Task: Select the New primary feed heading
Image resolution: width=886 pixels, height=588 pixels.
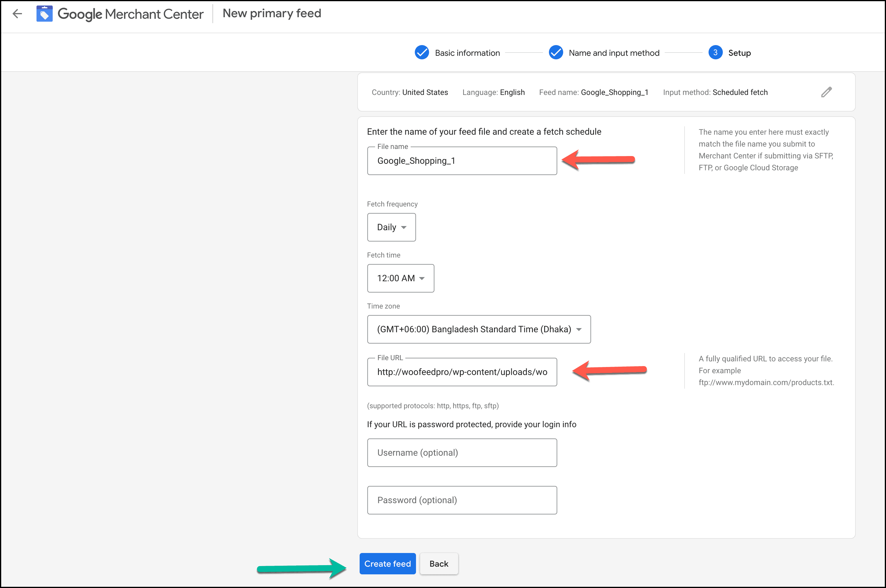Action: tap(272, 14)
